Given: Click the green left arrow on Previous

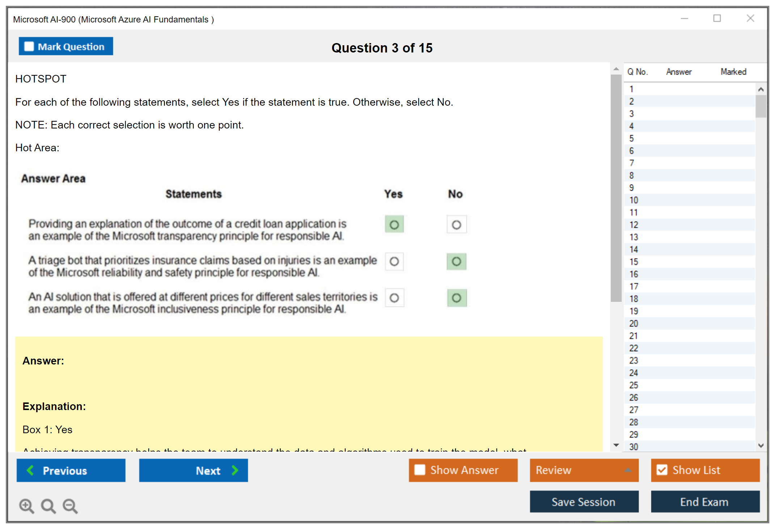Looking at the screenshot, I should pos(30,470).
